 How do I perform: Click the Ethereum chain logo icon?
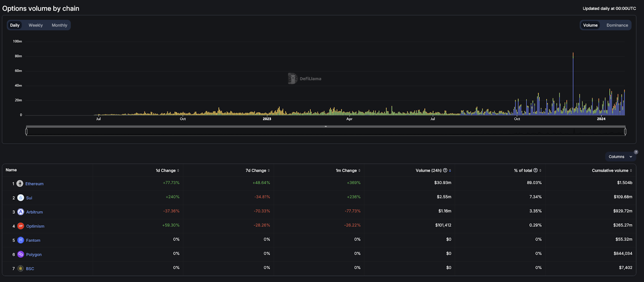(x=20, y=183)
